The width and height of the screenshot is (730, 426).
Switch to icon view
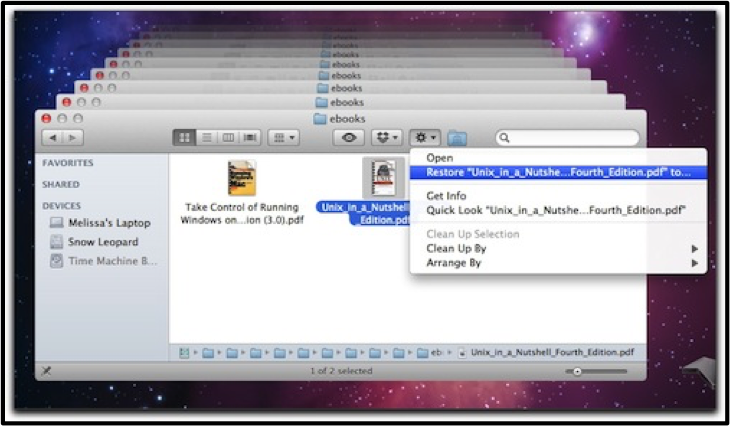184,138
